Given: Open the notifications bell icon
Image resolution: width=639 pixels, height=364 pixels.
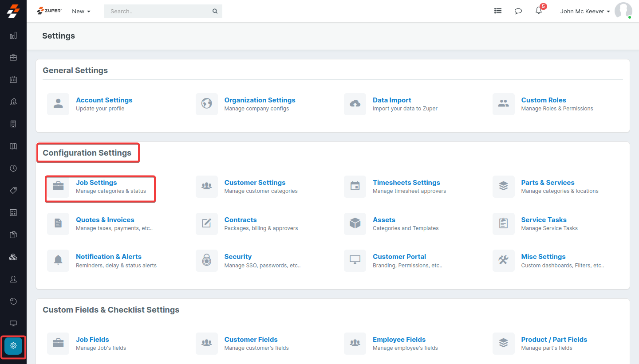Looking at the screenshot, I should [x=539, y=11].
